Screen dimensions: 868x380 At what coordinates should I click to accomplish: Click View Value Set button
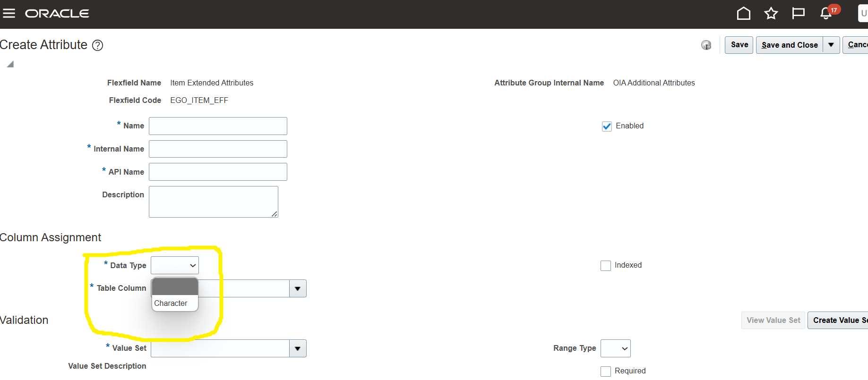point(773,320)
